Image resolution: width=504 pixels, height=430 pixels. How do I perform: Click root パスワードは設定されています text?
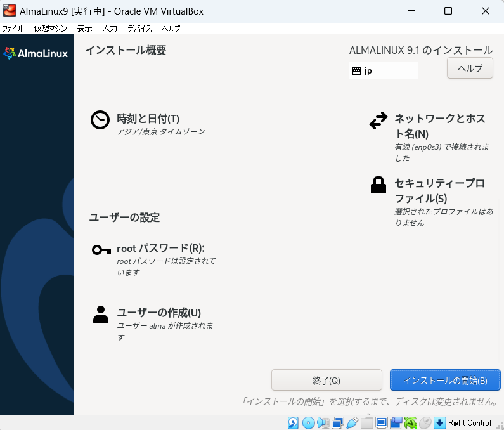166,266
